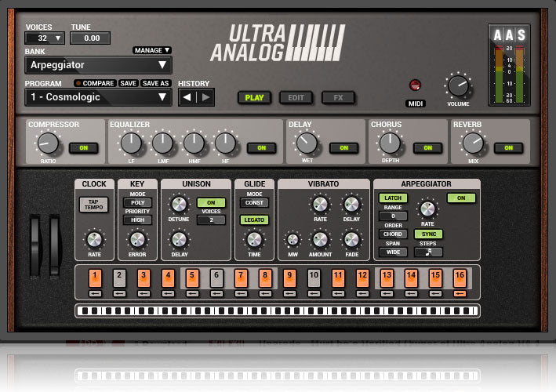
Task: Click the MIDI indicator LED
Action: click(x=415, y=85)
